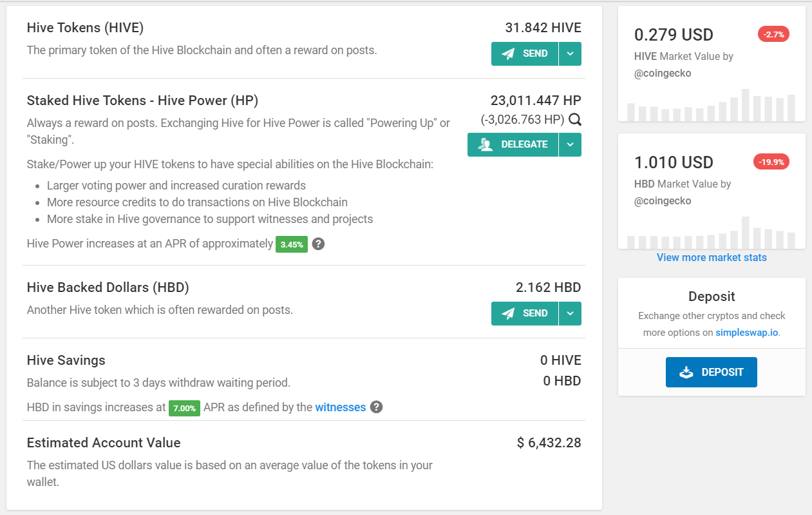The height and width of the screenshot is (515, 812).
Task: Click paper plane icon on HIVE Send button
Action: (508, 54)
